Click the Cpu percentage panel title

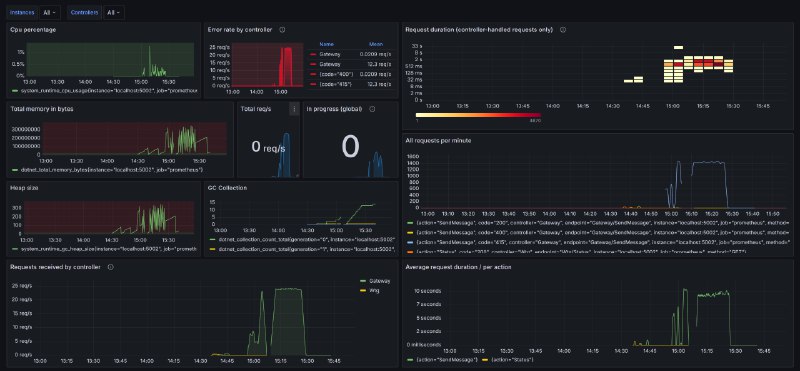(x=33, y=30)
